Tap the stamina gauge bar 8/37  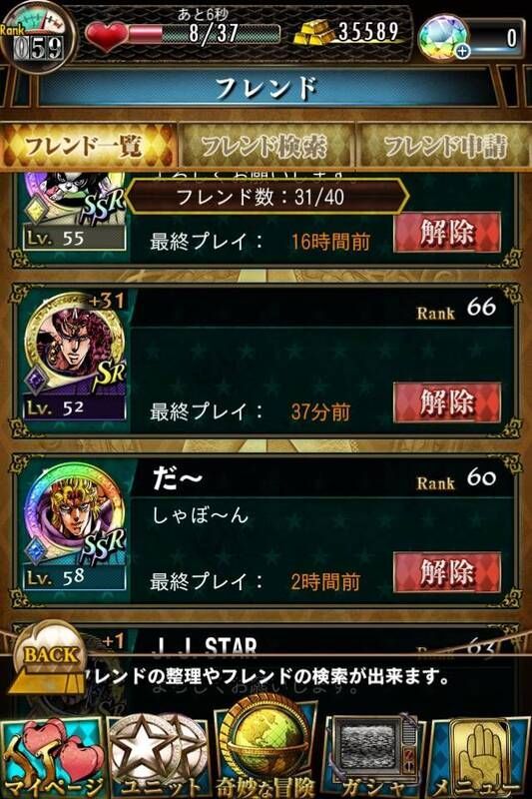204,35
